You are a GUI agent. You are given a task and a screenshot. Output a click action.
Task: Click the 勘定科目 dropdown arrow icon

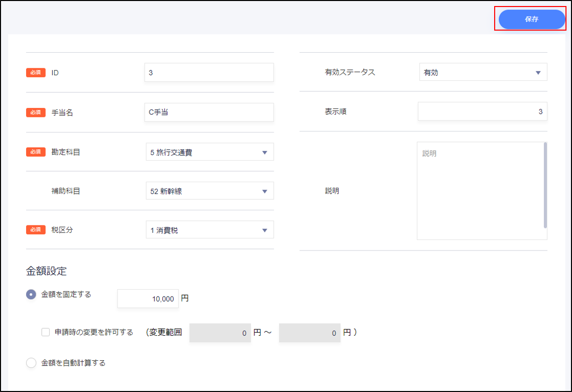coord(265,153)
